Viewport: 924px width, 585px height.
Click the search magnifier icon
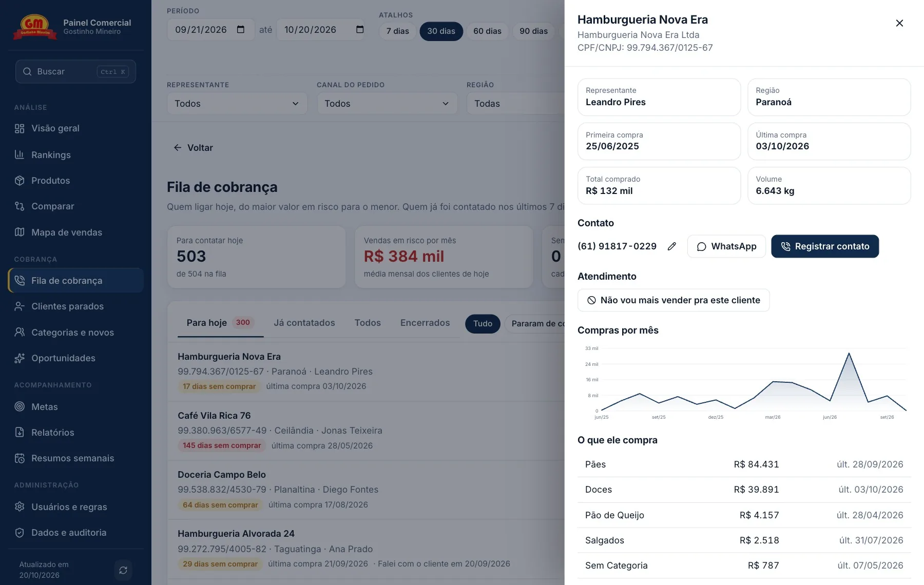(x=28, y=72)
